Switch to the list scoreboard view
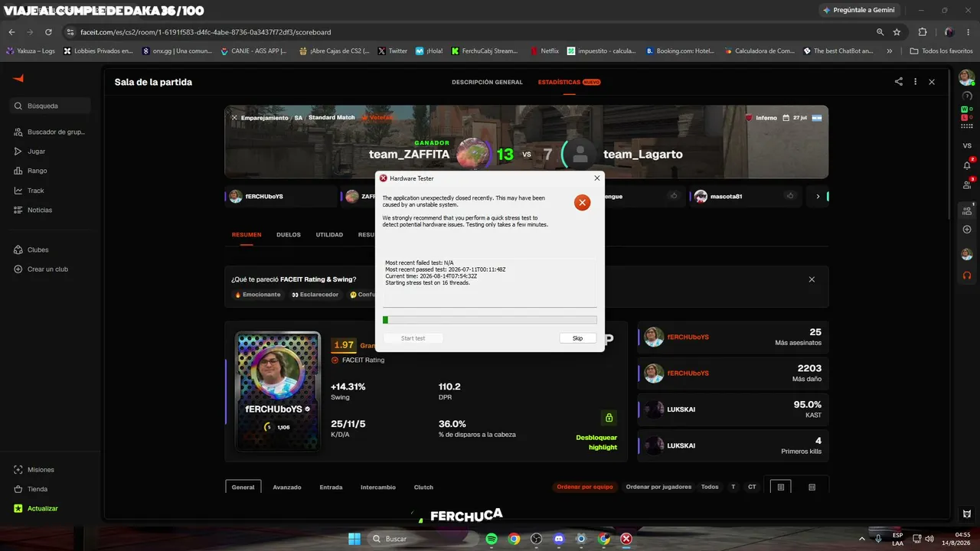The image size is (980, 551). click(781, 487)
